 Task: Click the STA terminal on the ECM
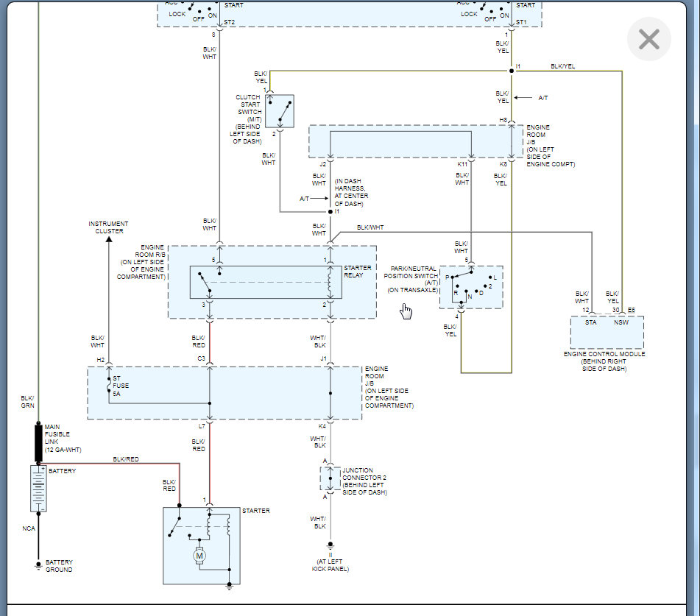[590, 322]
